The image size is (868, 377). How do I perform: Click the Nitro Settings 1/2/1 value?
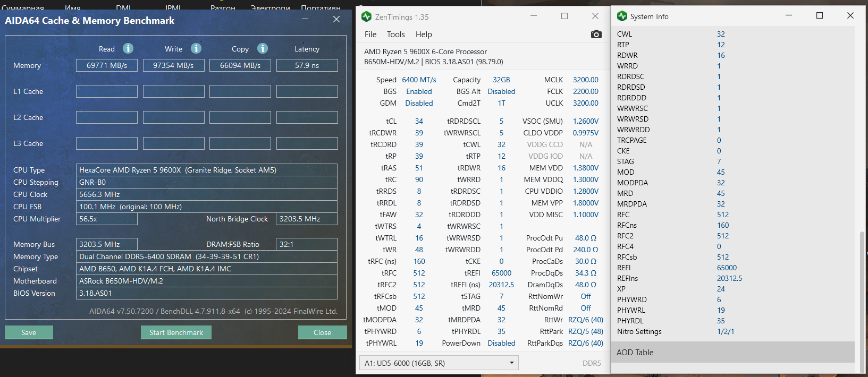pos(726,331)
